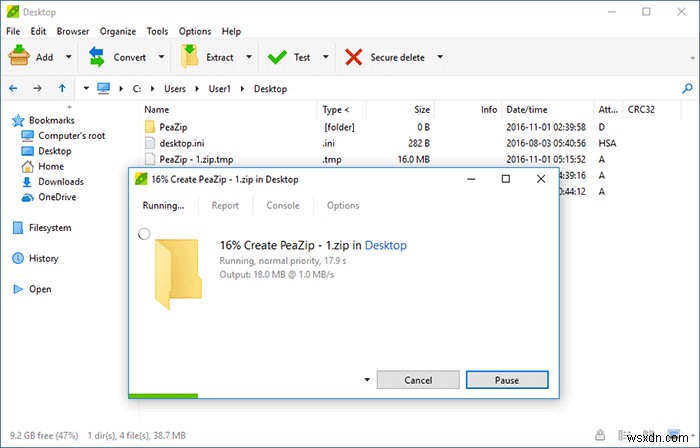The image size is (700, 448).
Task: Switch to the Console tab
Action: pos(283,206)
